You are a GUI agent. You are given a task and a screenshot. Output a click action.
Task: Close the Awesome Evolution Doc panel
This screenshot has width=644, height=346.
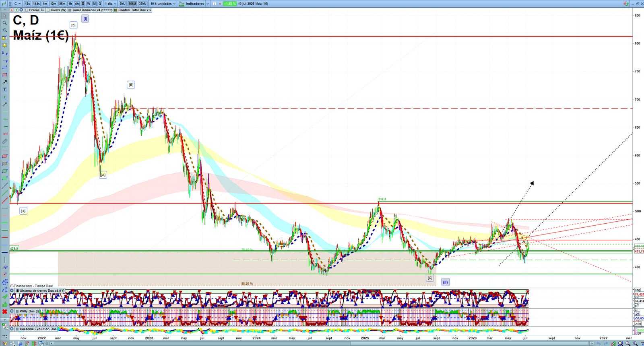point(12,329)
